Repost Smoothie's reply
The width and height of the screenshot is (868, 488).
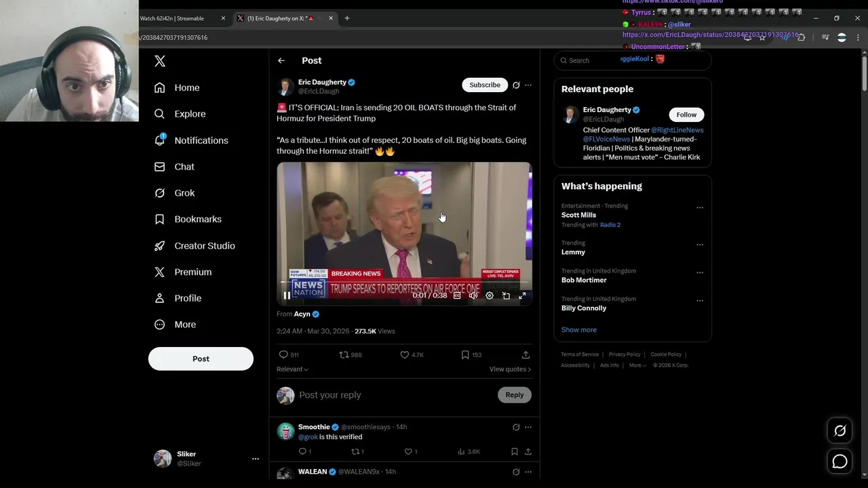pyautogui.click(x=355, y=451)
